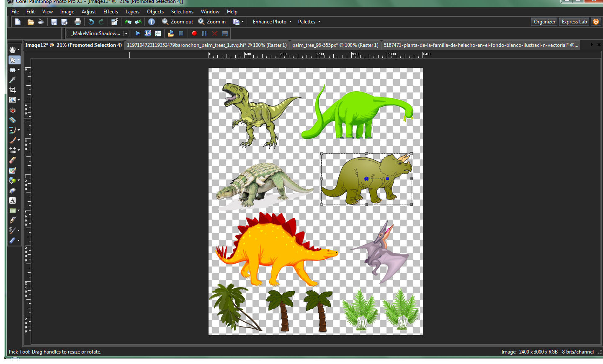This screenshot has height=364, width=603.
Task: Activate the Crop tool
Action: (x=13, y=90)
